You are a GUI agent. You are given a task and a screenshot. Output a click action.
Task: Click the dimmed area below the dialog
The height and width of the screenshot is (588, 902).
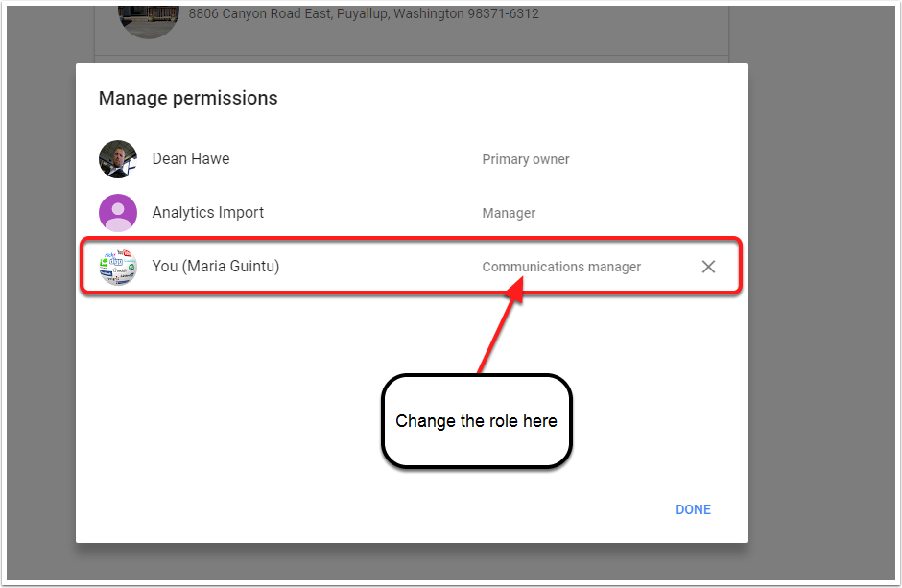pos(412,561)
